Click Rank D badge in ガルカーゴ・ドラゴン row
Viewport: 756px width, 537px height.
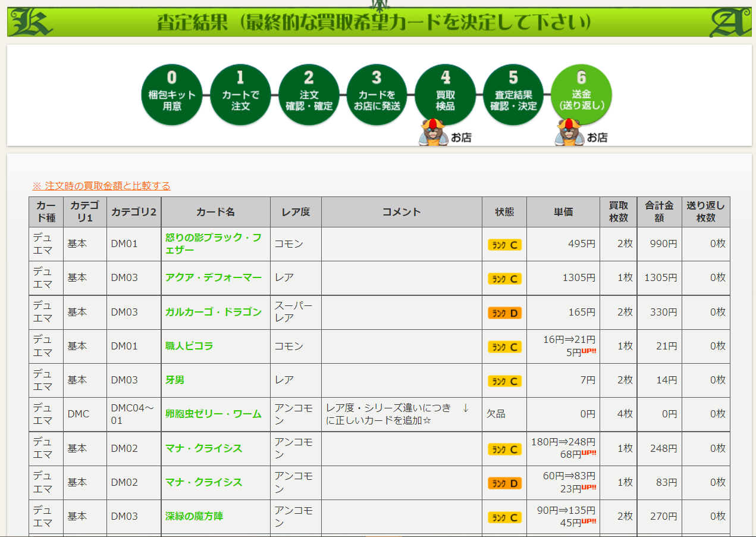[x=504, y=313]
